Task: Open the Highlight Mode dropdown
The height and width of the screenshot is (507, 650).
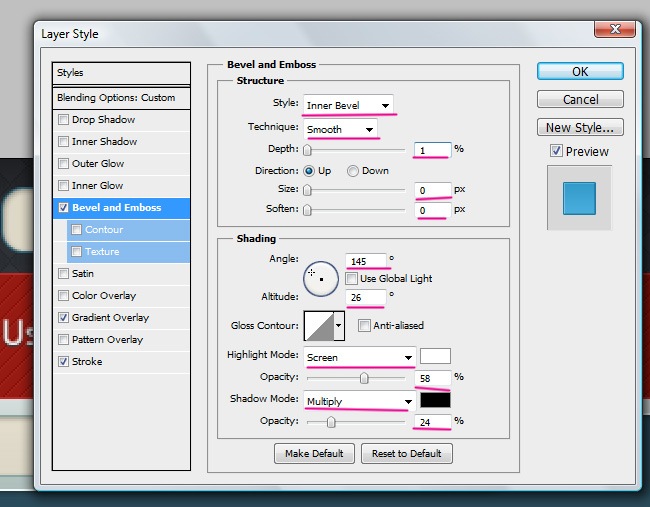Action: (x=360, y=357)
